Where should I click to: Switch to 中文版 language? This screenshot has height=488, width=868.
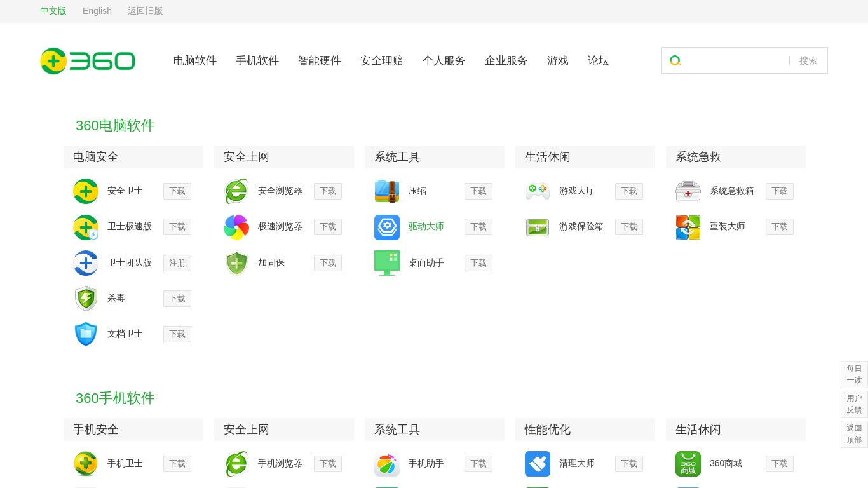[53, 11]
